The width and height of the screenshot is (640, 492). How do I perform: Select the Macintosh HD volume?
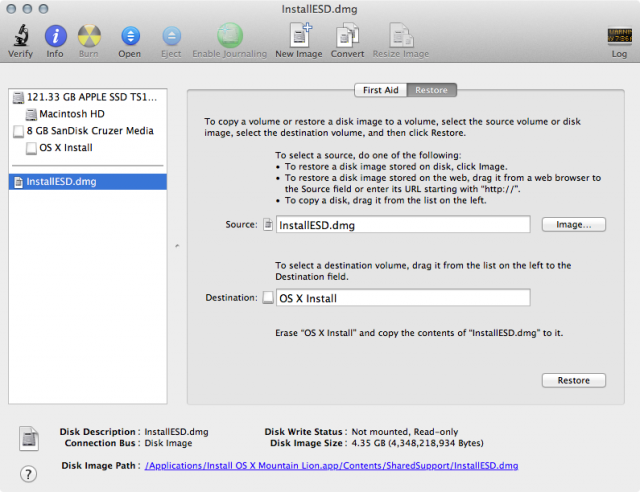(x=88, y=114)
